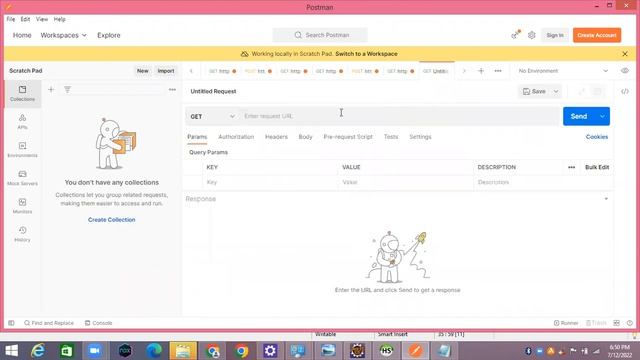Open the Edit menu

coord(25,19)
